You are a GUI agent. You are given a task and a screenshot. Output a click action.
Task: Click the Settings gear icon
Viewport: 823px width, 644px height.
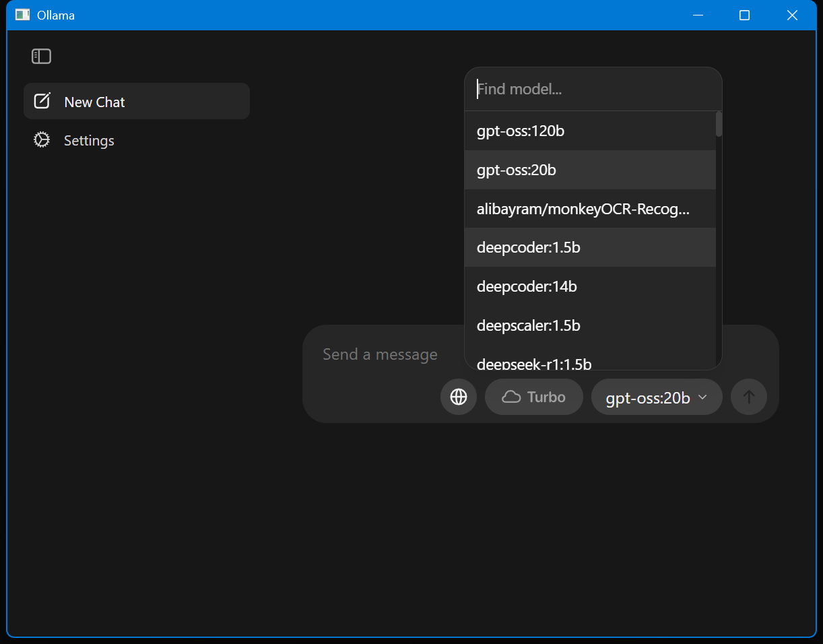point(42,140)
